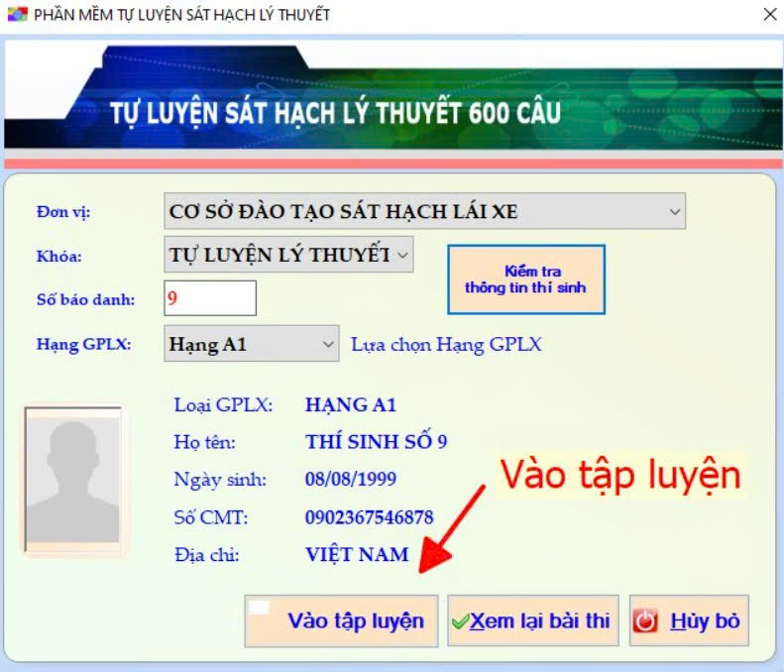This screenshot has width=784, height=672.
Task: Click Kiểm tra thông tin thí sinh button
Action: click(526, 280)
